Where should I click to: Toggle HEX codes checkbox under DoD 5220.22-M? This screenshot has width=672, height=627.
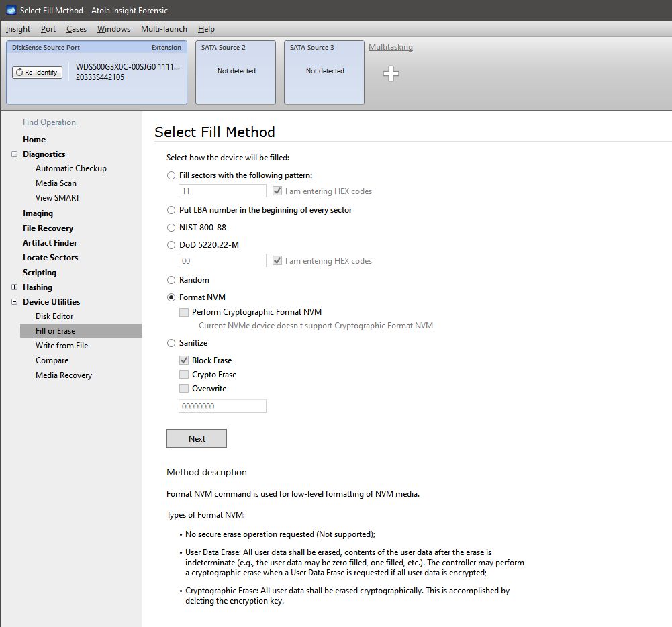277,260
